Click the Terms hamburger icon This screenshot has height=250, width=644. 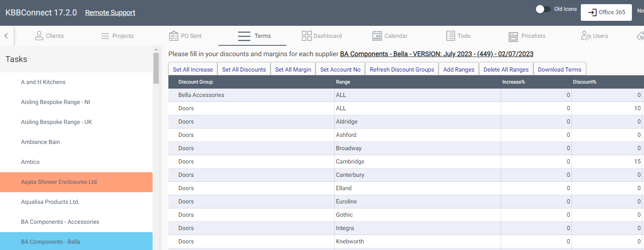(x=244, y=36)
